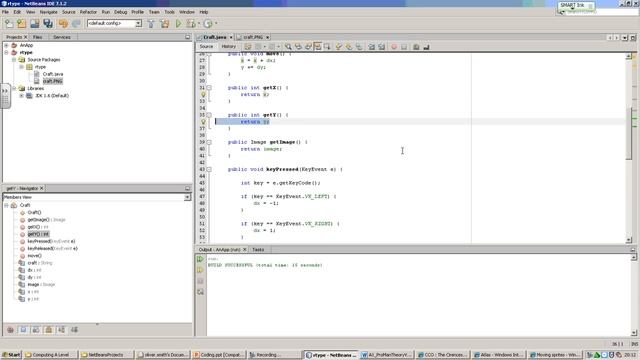
Task: Click the Comment editor toolbar icon
Action: [416, 47]
